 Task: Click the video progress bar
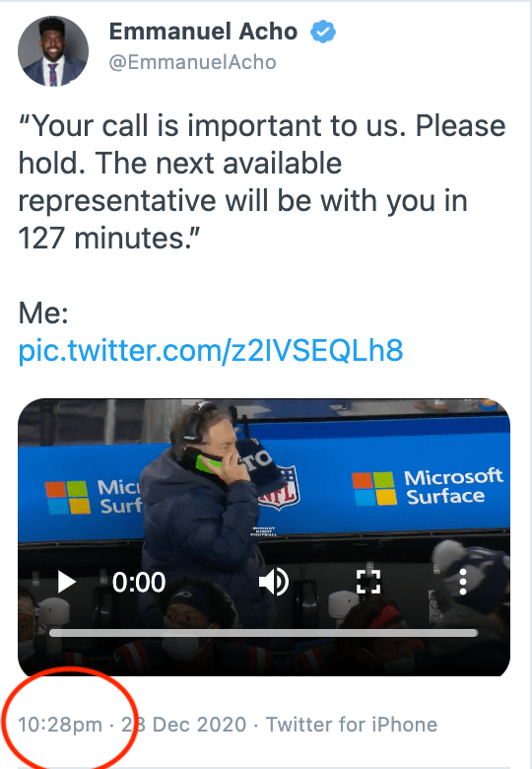tap(264, 633)
